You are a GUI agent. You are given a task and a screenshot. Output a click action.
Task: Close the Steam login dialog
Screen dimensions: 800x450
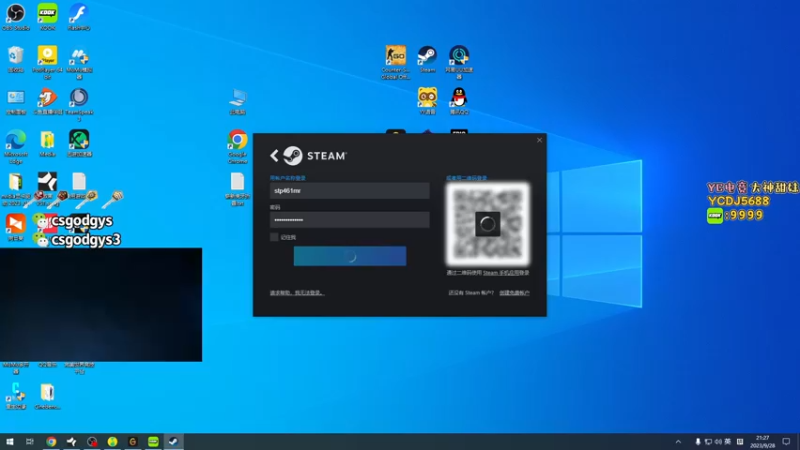pyautogui.click(x=539, y=140)
